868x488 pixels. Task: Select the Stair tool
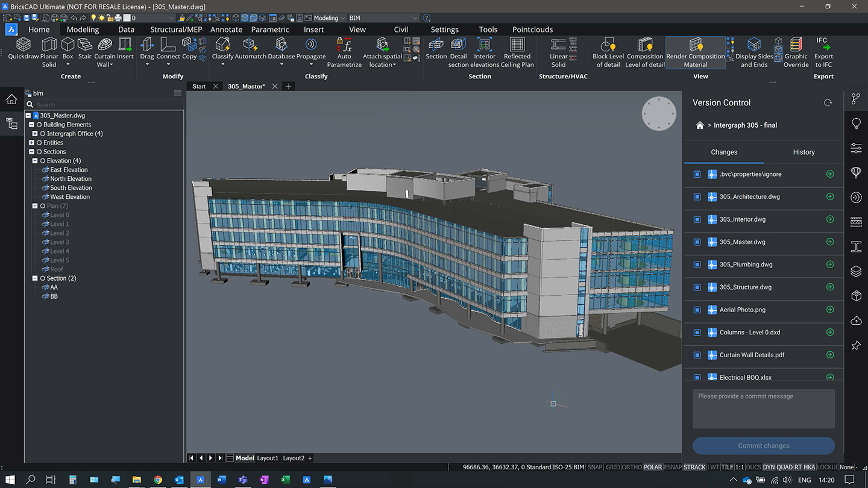point(85,49)
